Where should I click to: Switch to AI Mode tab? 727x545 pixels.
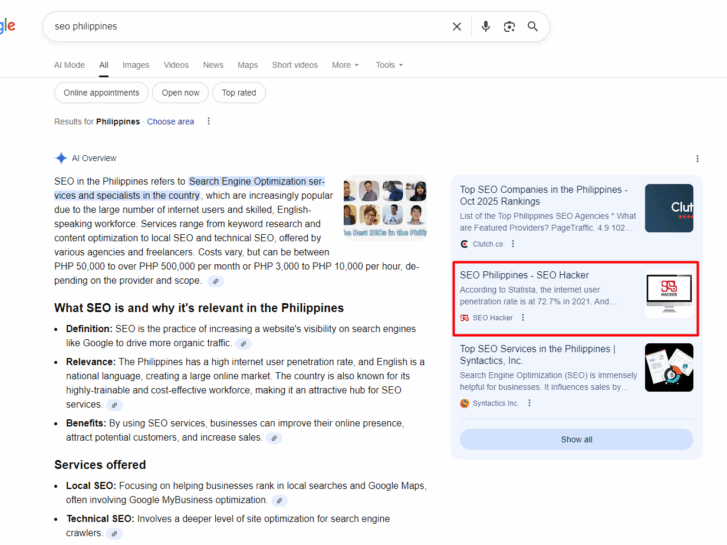point(70,65)
